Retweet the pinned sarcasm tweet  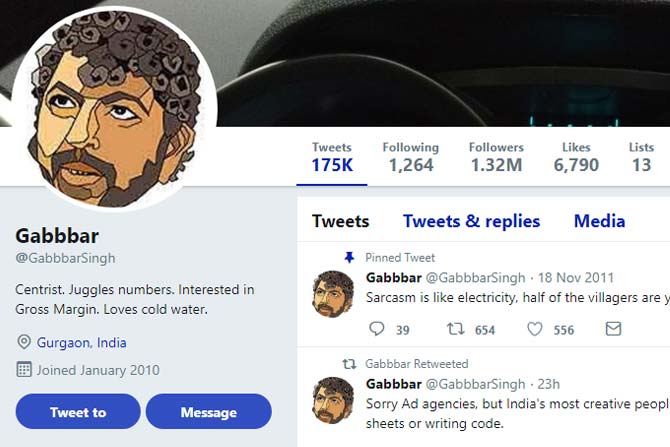point(455,329)
